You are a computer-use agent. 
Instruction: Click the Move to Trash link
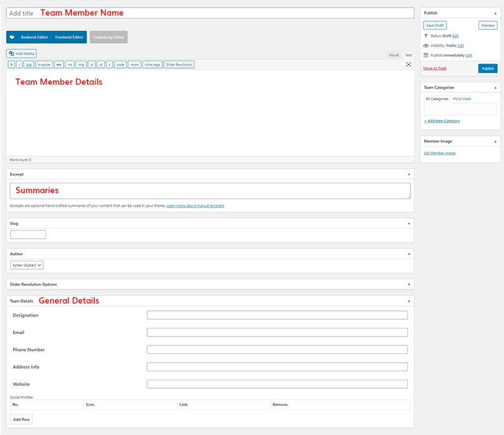pos(435,68)
